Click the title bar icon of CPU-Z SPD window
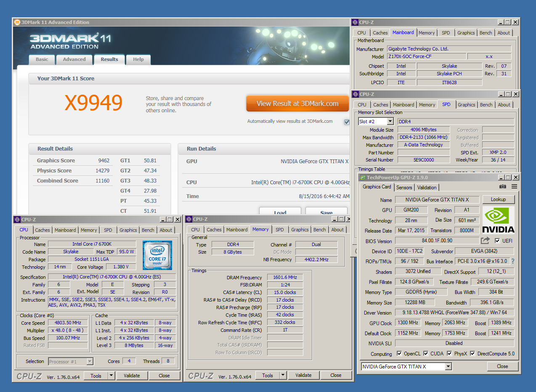This screenshot has height=392, width=536. pos(356,94)
